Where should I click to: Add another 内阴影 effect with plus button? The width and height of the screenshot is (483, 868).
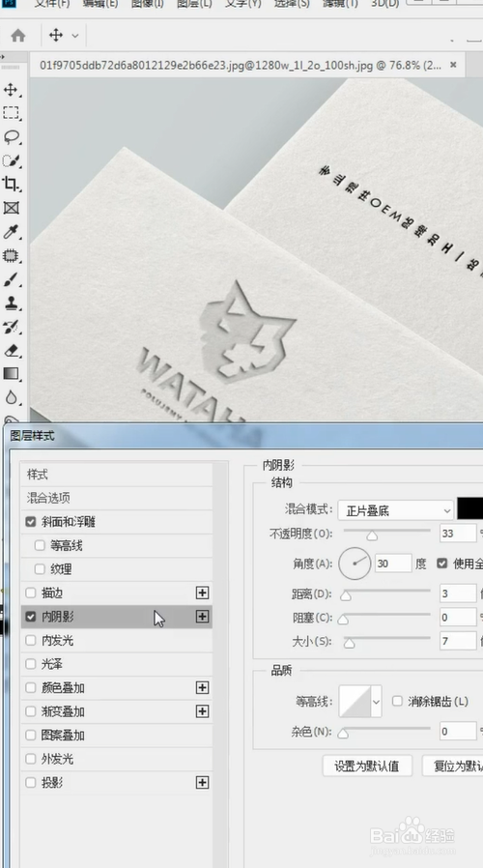203,616
